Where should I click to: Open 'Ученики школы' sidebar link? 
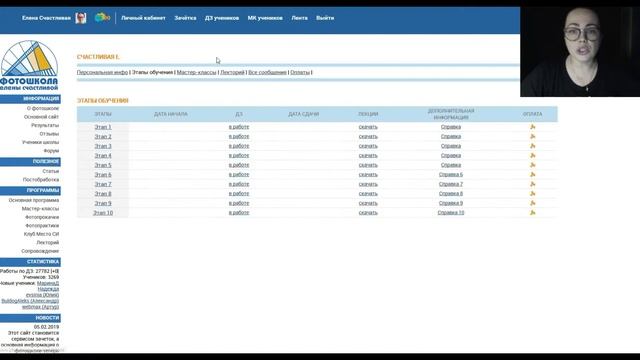pyautogui.click(x=40, y=142)
